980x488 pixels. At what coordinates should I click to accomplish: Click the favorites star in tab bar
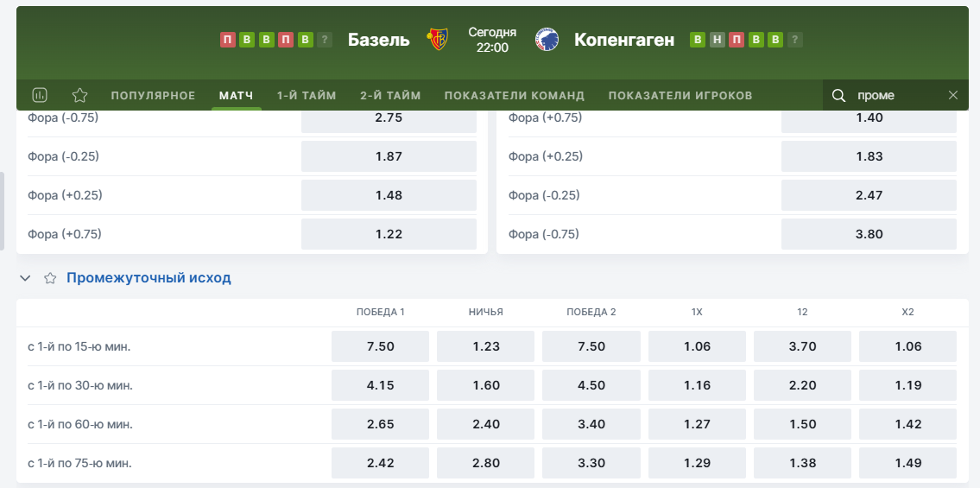pyautogui.click(x=79, y=95)
